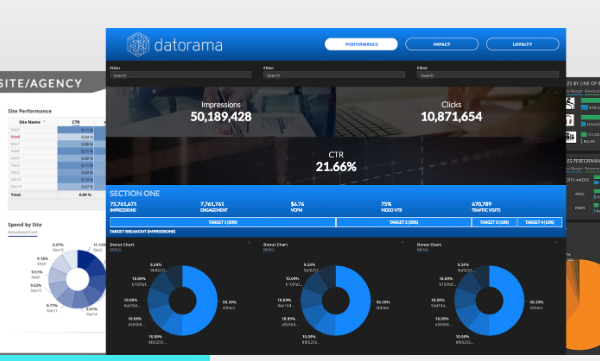Switch to the Impact tab

tap(442, 44)
